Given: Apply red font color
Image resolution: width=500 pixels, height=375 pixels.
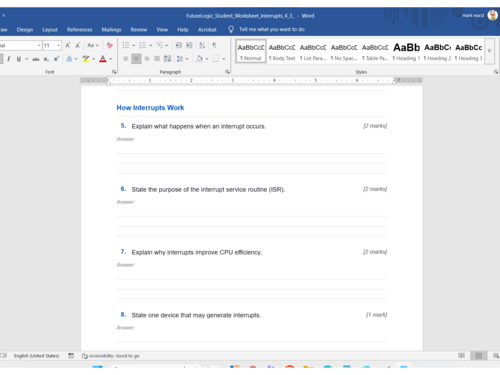Looking at the screenshot, I should [x=103, y=59].
